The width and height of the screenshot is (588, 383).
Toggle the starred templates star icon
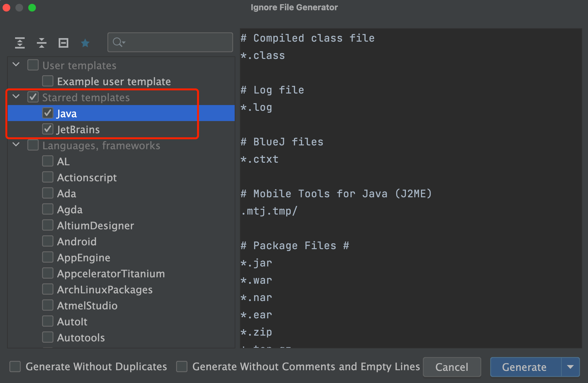[85, 43]
